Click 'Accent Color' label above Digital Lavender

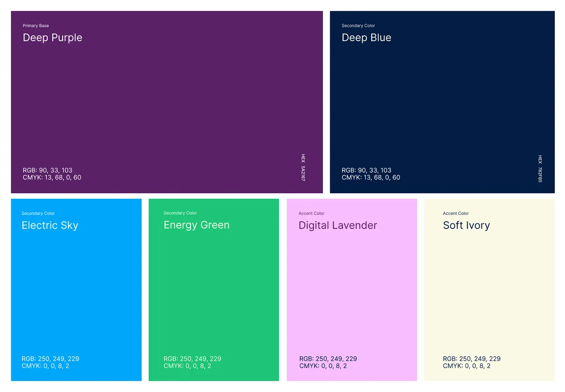(x=312, y=213)
